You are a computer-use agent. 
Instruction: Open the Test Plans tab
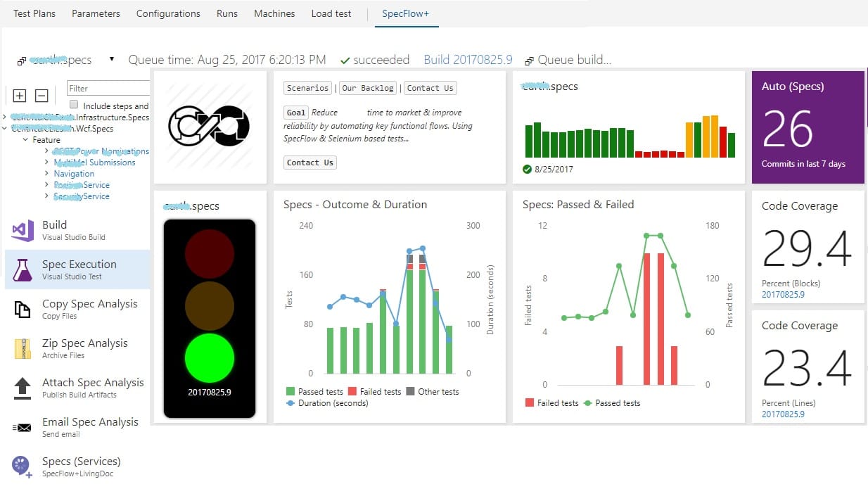point(34,13)
